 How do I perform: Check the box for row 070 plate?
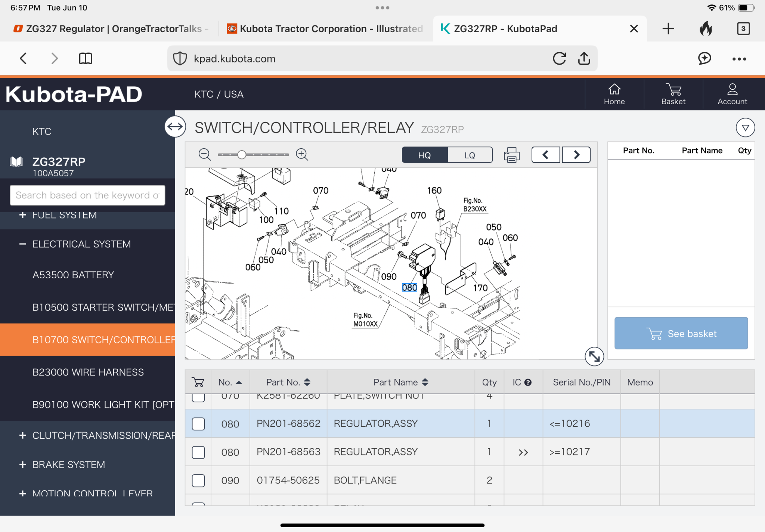198,398
